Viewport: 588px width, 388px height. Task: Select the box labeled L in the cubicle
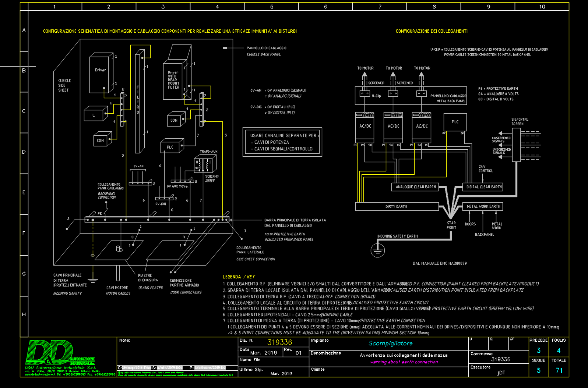coord(94,115)
